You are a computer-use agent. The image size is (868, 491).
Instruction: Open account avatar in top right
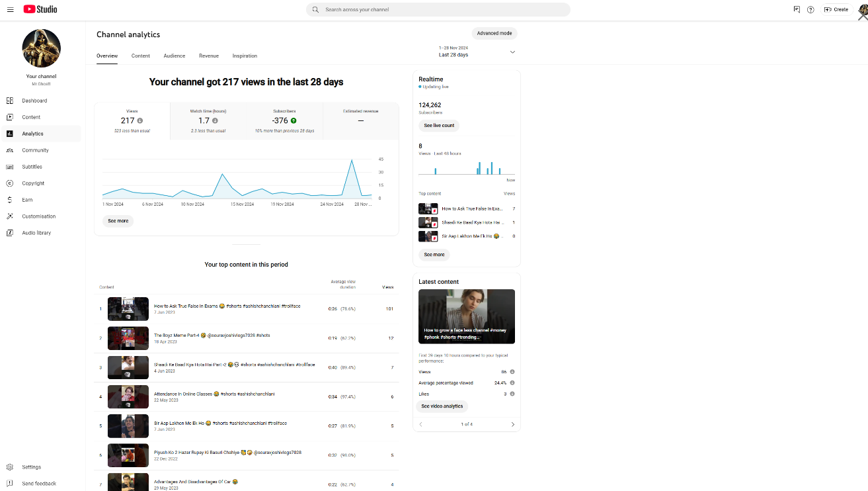pos(862,9)
